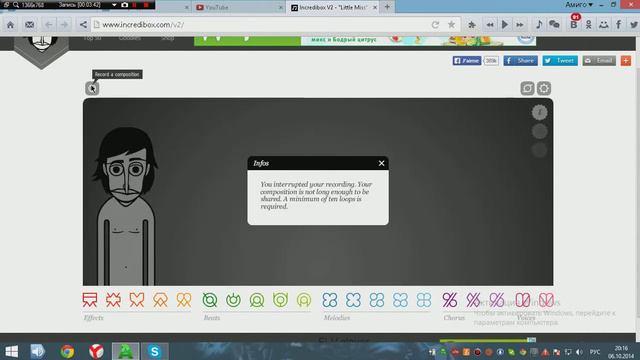Select the fourth Beats icon
640x360 pixels.
pyautogui.click(x=280, y=300)
